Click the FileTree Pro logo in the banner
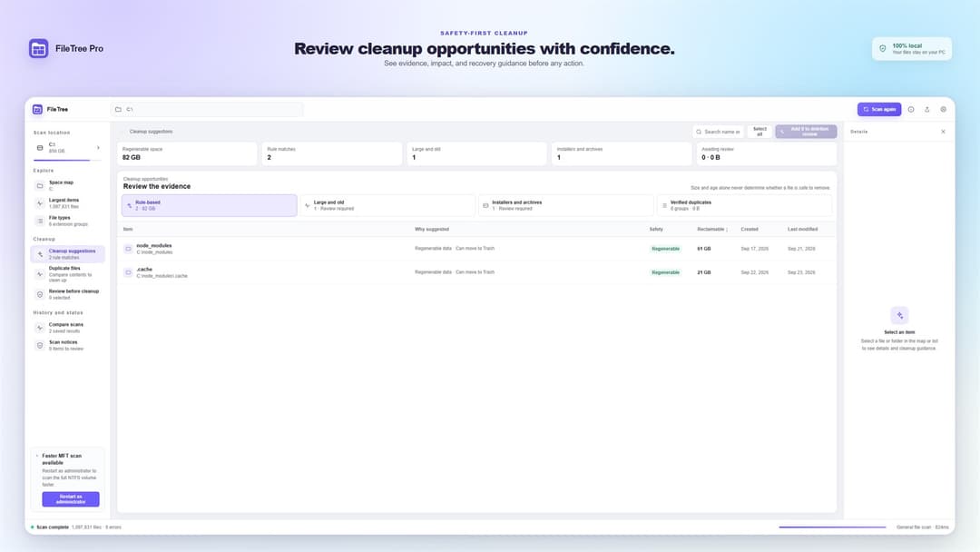Image resolution: width=980 pixels, height=552 pixels. tap(39, 48)
